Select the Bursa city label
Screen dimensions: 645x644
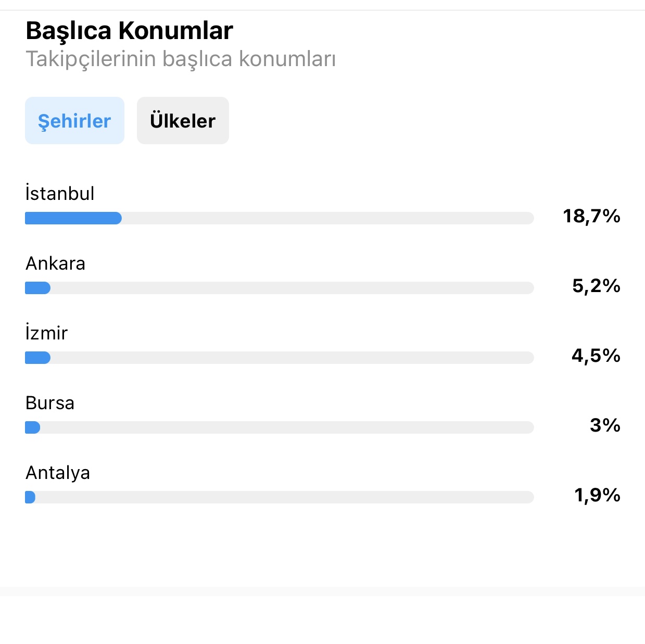(x=50, y=403)
